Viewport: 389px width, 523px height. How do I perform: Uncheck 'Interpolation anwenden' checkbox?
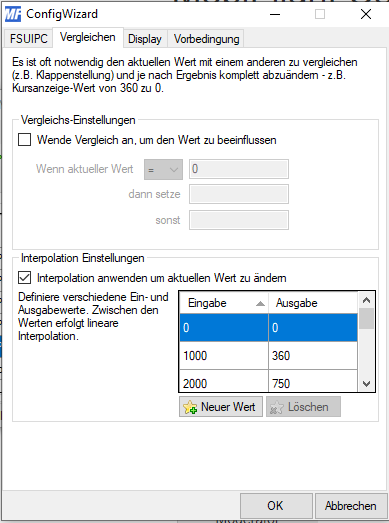pyautogui.click(x=25, y=278)
